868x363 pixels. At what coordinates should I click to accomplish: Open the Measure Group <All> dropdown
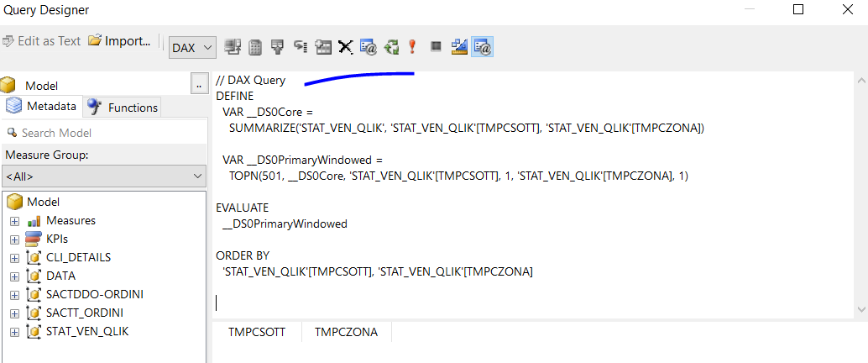coord(103,176)
